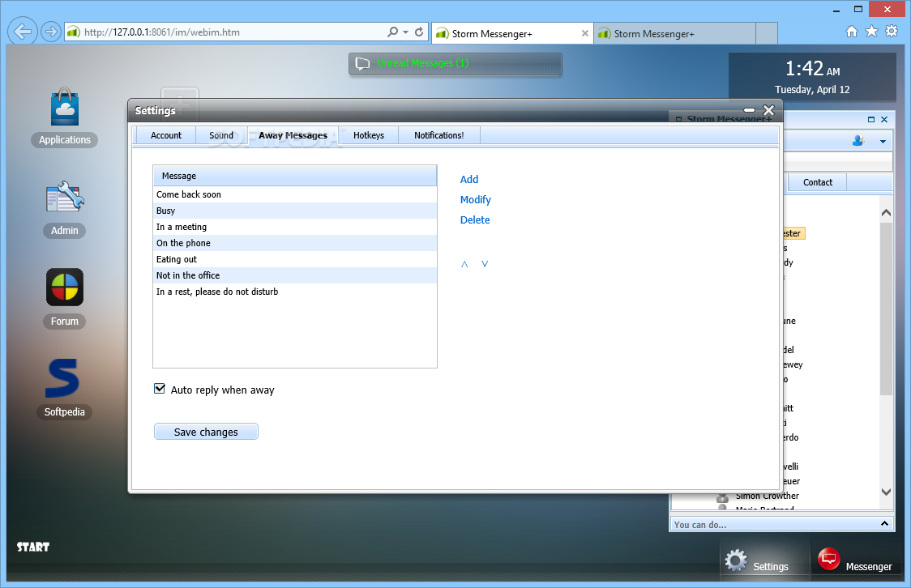Viewport: 911px width, 588px height.
Task: Open browser tools gear icon
Action: coord(892,32)
